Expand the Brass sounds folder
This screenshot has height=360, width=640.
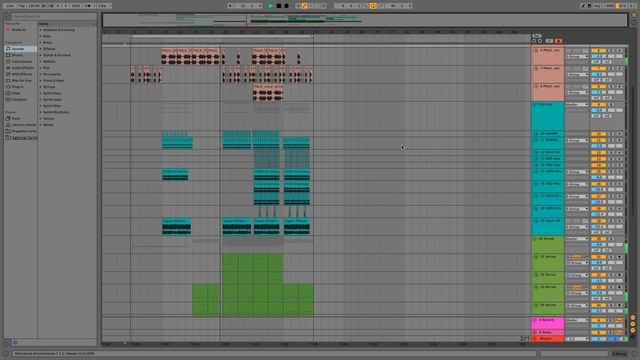coord(41,42)
